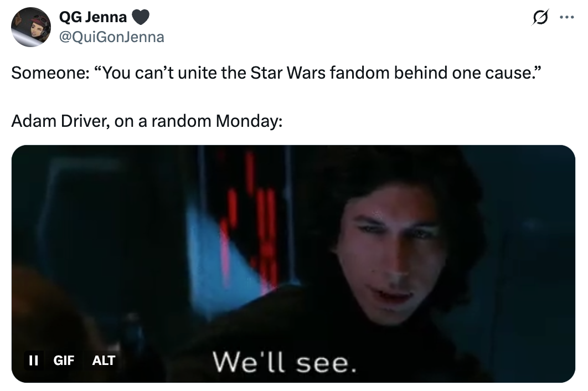Screen dimensions: 588x391
Task: Click the "We'll see." subtitle caption
Action: click(284, 363)
